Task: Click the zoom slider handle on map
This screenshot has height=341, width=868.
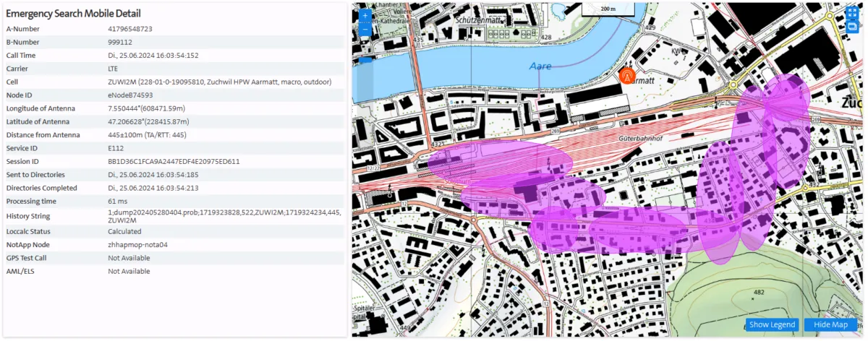Action: pos(365,61)
